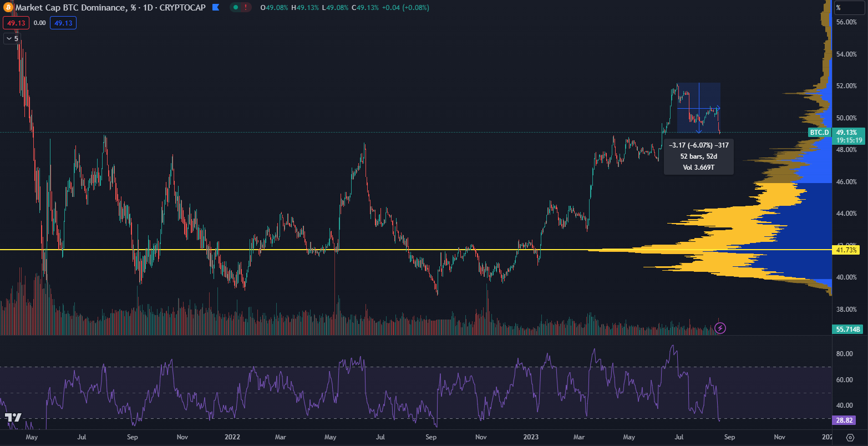Click the green volume label 55.714B
This screenshot has width=868, height=446.
point(848,330)
